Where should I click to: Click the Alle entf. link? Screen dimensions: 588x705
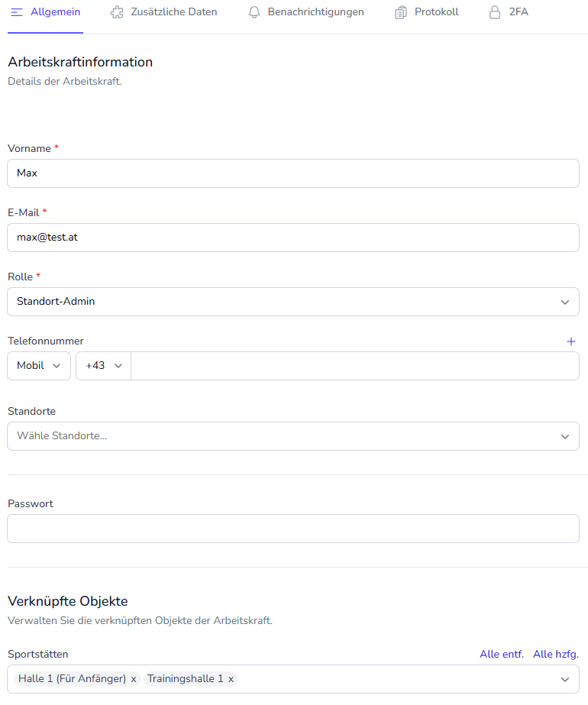[x=502, y=654]
